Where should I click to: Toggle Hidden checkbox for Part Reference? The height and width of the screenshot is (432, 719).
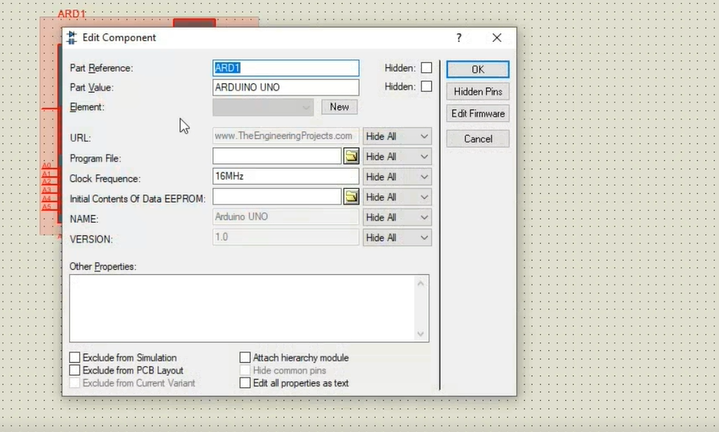pyautogui.click(x=426, y=67)
